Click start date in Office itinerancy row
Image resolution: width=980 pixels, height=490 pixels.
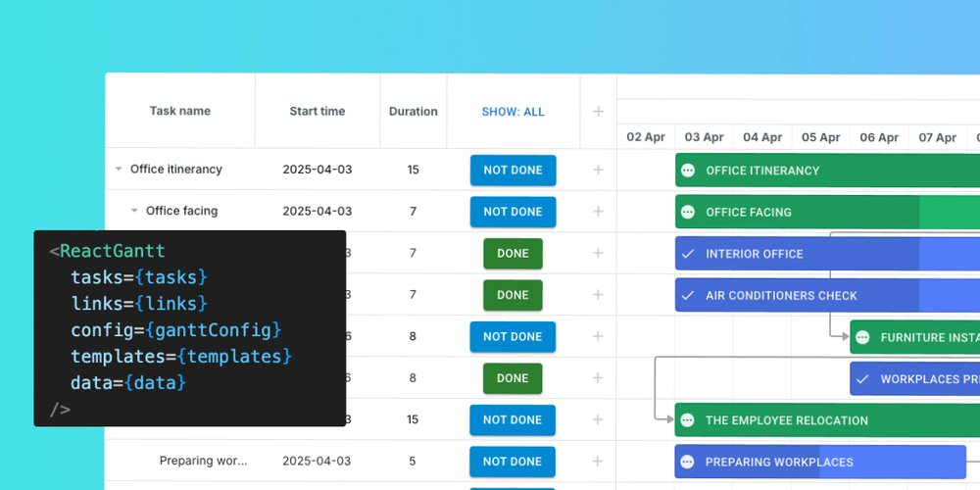pyautogui.click(x=317, y=170)
